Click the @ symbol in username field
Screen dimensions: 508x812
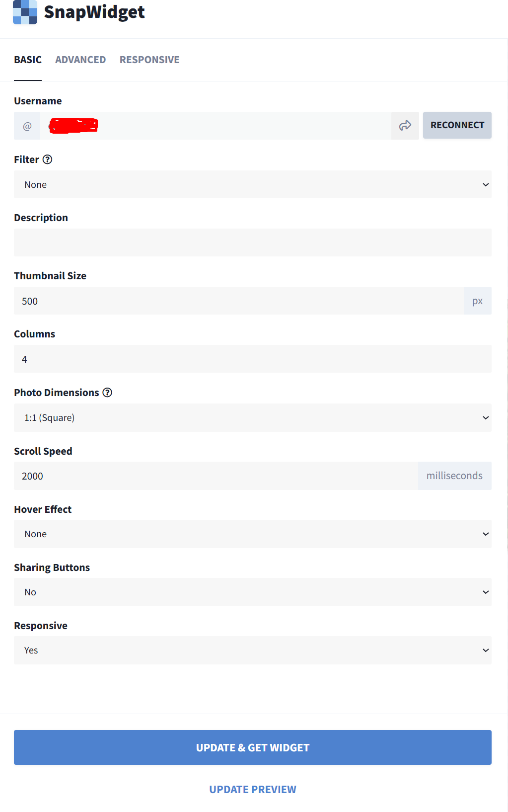pos(27,126)
